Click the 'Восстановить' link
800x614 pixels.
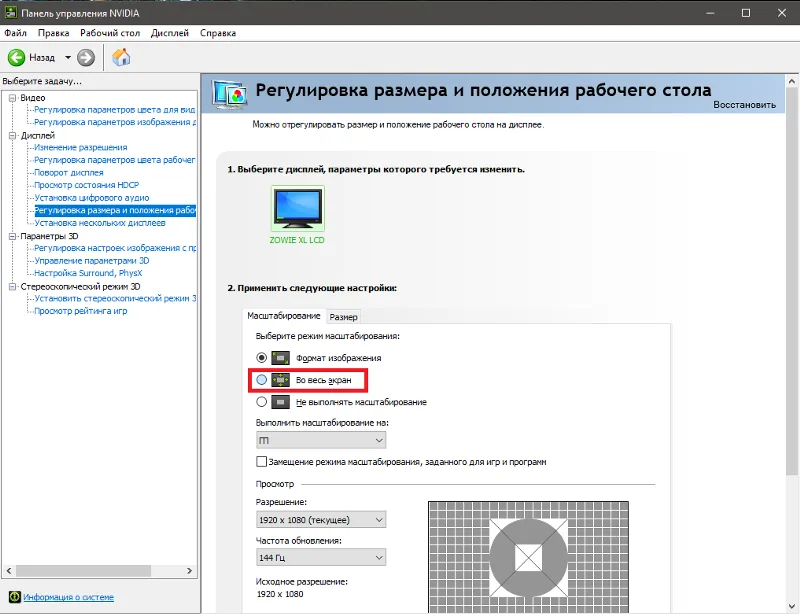744,105
